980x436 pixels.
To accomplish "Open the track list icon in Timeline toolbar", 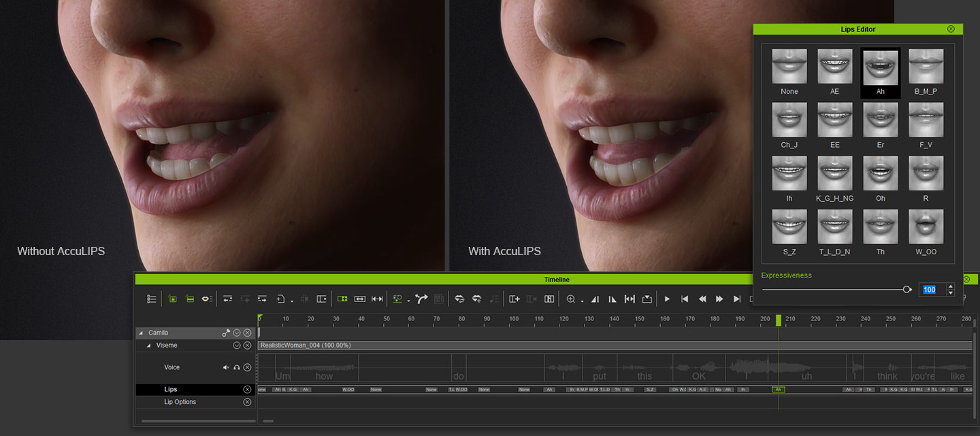I will 152,299.
